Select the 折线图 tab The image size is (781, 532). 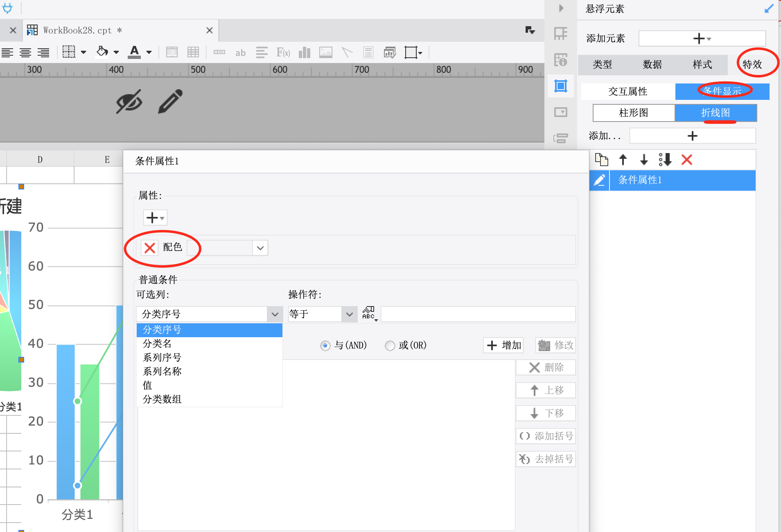(x=716, y=113)
